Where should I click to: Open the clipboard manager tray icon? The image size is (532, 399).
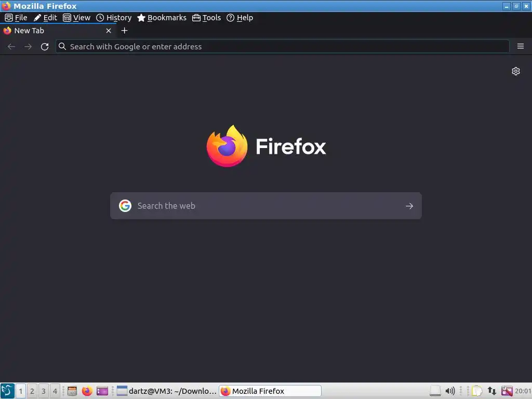[x=477, y=391]
